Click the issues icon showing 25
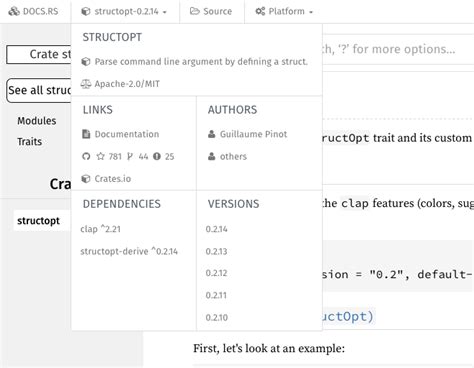 157,156
